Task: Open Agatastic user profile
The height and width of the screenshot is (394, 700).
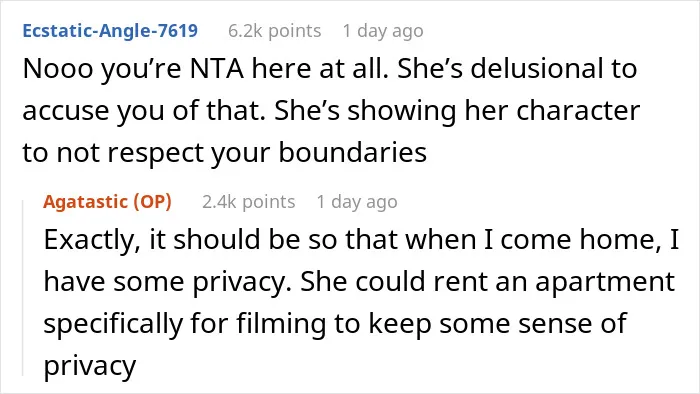Action: pos(85,202)
